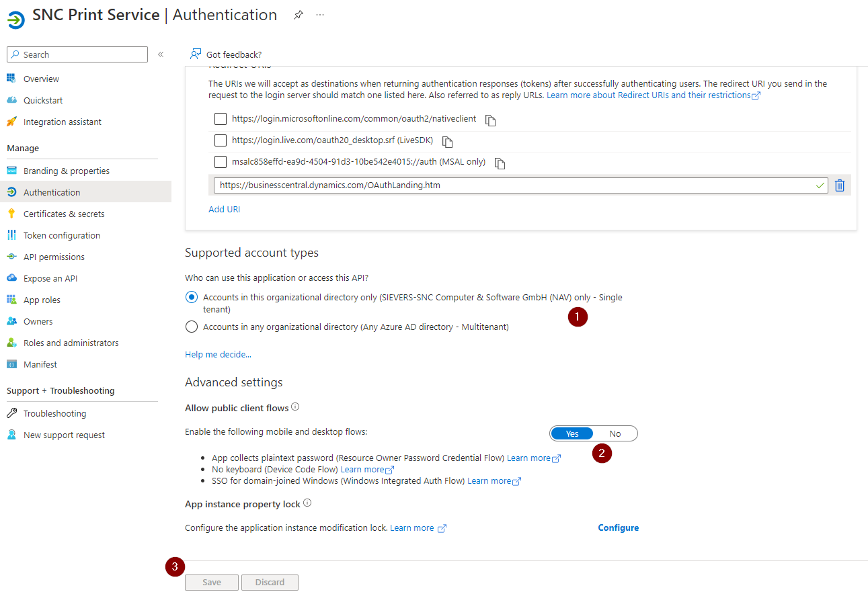Select the Multitenant accounts radio option

192,327
